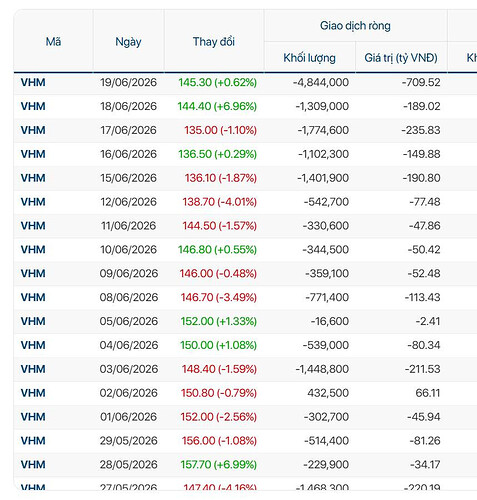
Task: Click net volume -542,700
Action: pyautogui.click(x=326, y=202)
